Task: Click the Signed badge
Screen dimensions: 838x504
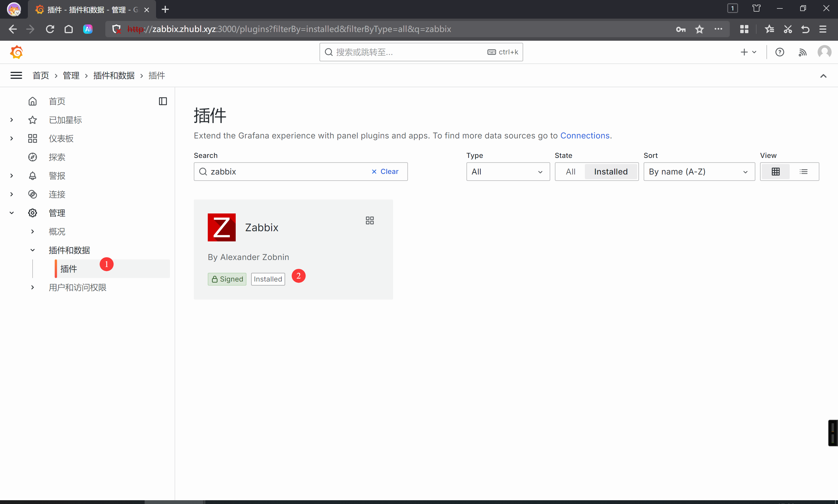Action: point(227,279)
